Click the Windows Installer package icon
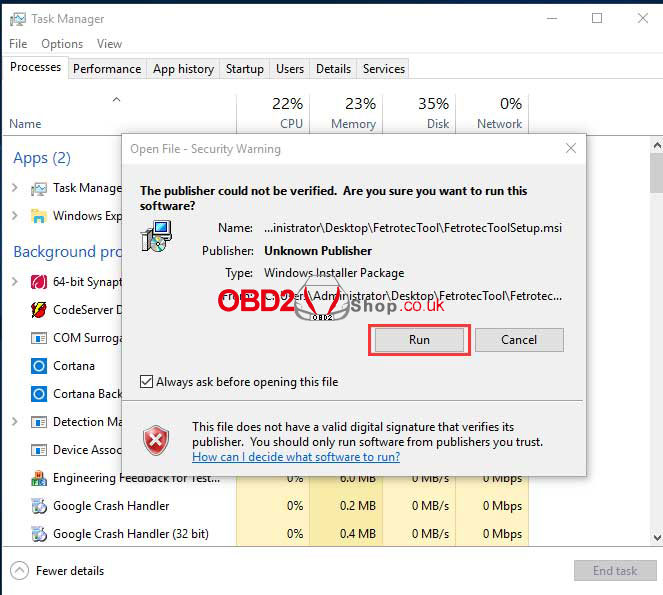Image resolution: width=663 pixels, height=595 pixels. coord(155,237)
